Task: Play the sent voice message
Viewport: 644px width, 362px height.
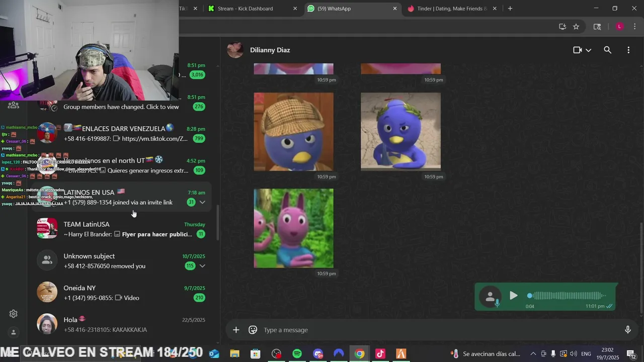Action: 513,296
